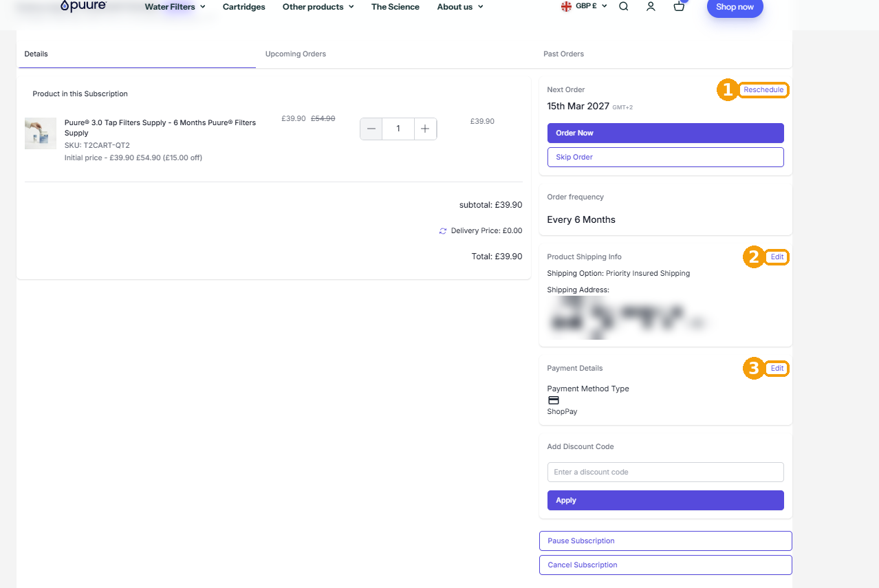The width and height of the screenshot is (879, 588).
Task: Decrease quantity with minus button
Action: (371, 129)
